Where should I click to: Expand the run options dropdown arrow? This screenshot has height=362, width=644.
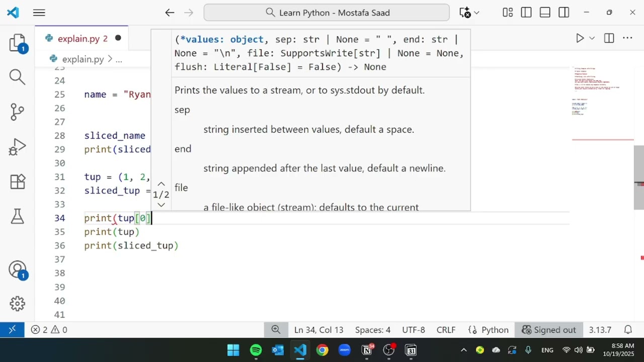(x=592, y=38)
